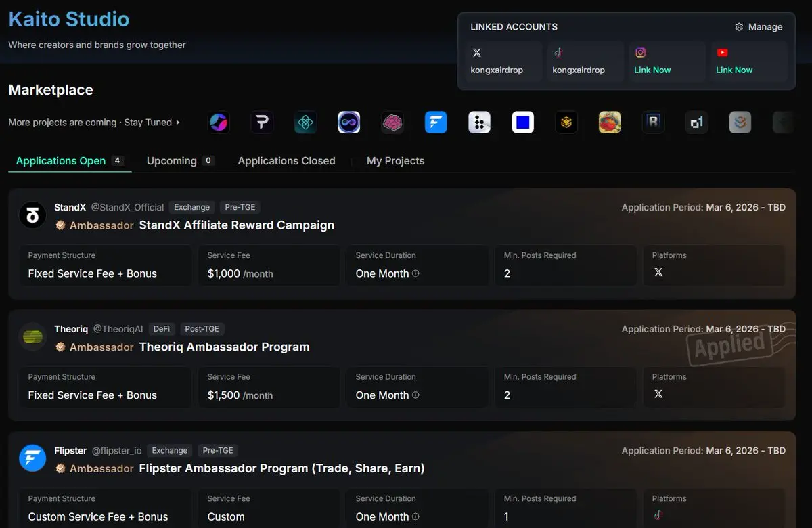The height and width of the screenshot is (528, 812).
Task: Open the red cartoon character project icon
Action: coord(610,123)
